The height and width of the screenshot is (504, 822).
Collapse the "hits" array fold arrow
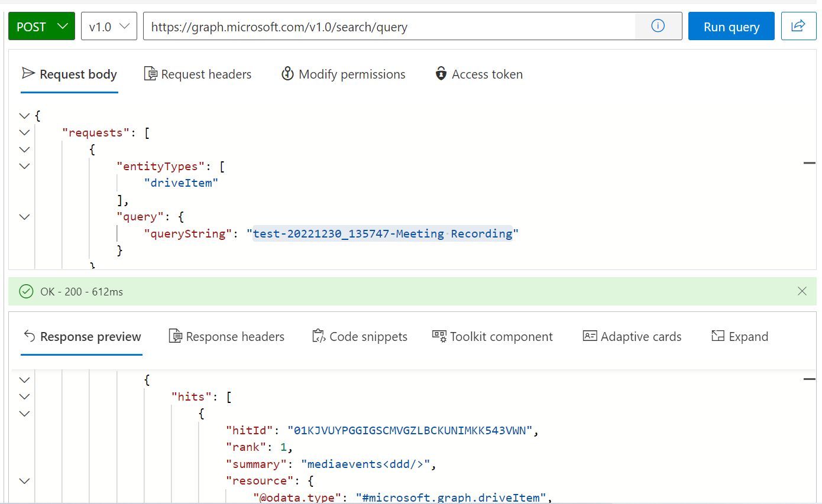[x=24, y=396]
